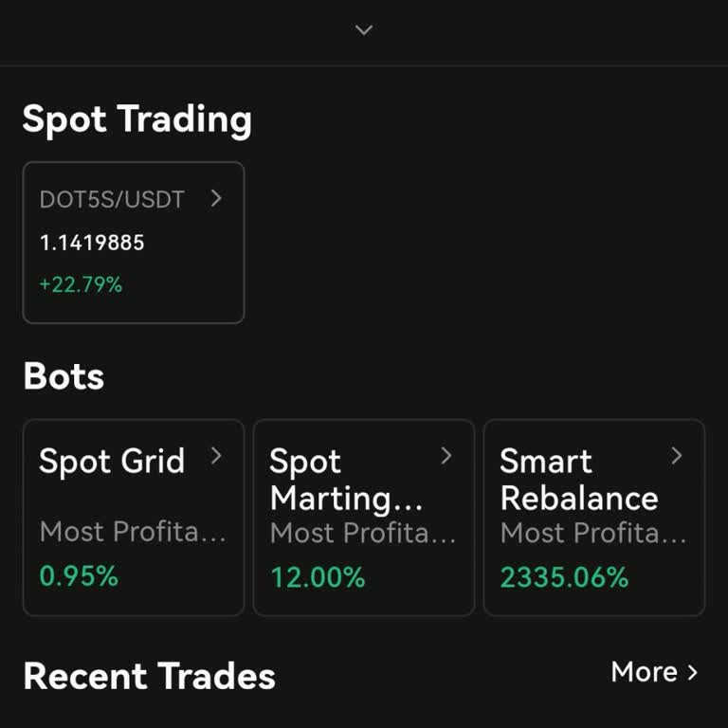Viewport: 728px width, 728px height.
Task: Tap the Spot Trading section heading
Action: coord(136,120)
